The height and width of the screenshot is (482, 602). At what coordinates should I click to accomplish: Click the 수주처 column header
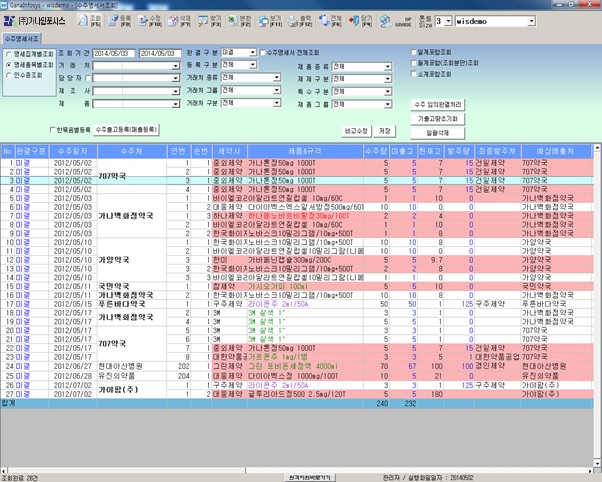[x=132, y=151]
